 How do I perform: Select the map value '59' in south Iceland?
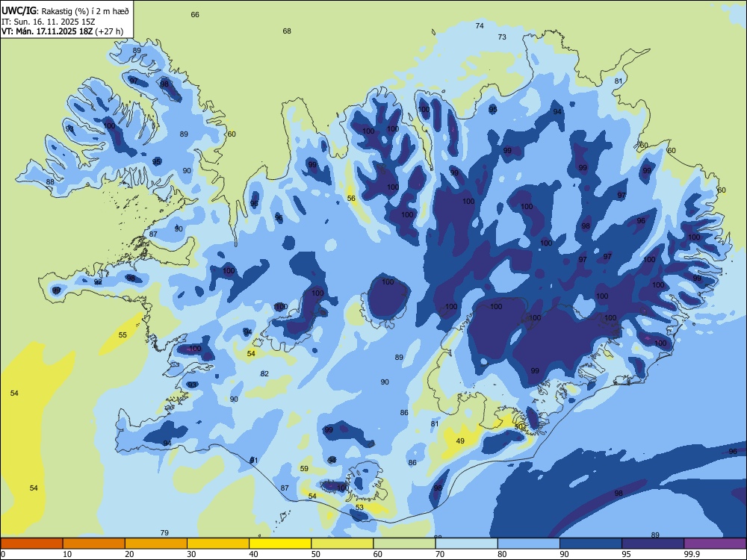pyautogui.click(x=305, y=469)
